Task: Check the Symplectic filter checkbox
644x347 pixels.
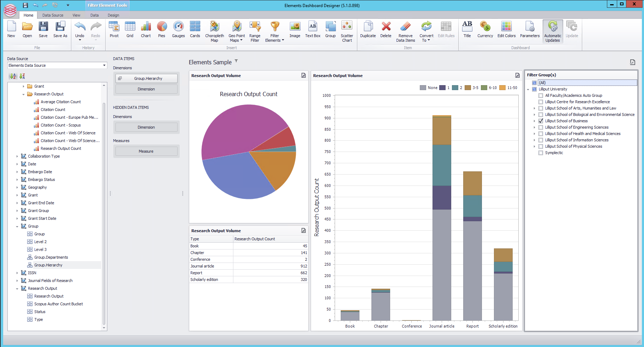Action: pyautogui.click(x=541, y=153)
